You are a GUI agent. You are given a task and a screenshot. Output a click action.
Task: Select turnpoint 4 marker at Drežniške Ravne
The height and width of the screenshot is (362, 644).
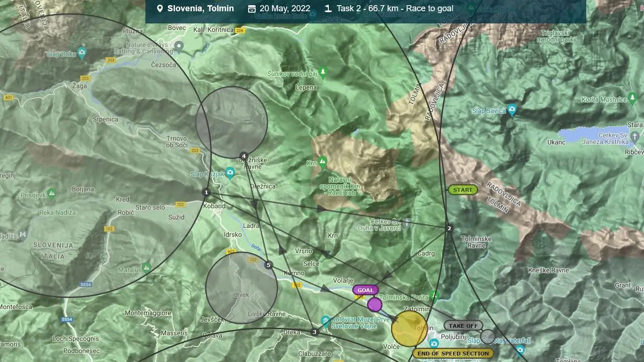click(243, 156)
